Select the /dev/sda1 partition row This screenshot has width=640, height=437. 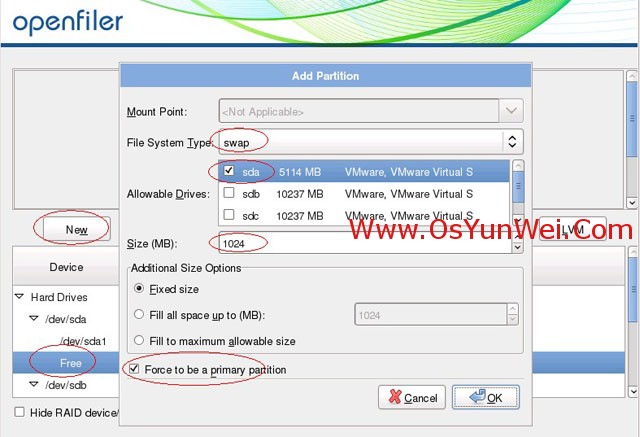pos(83,341)
